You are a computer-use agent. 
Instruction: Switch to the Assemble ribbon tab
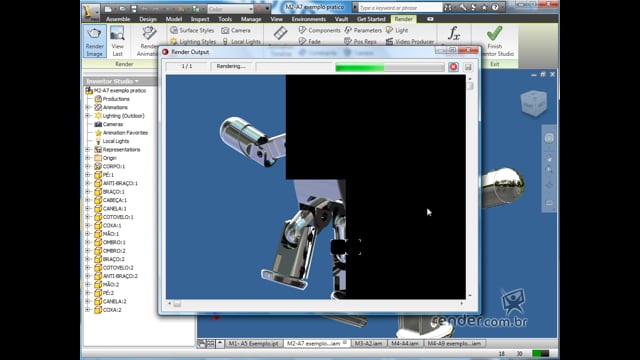click(x=118, y=19)
